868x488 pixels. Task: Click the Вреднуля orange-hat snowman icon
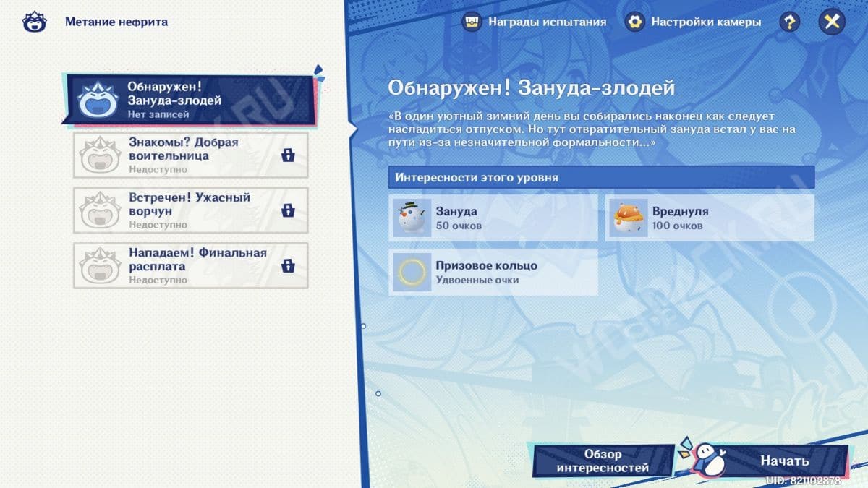click(x=629, y=218)
